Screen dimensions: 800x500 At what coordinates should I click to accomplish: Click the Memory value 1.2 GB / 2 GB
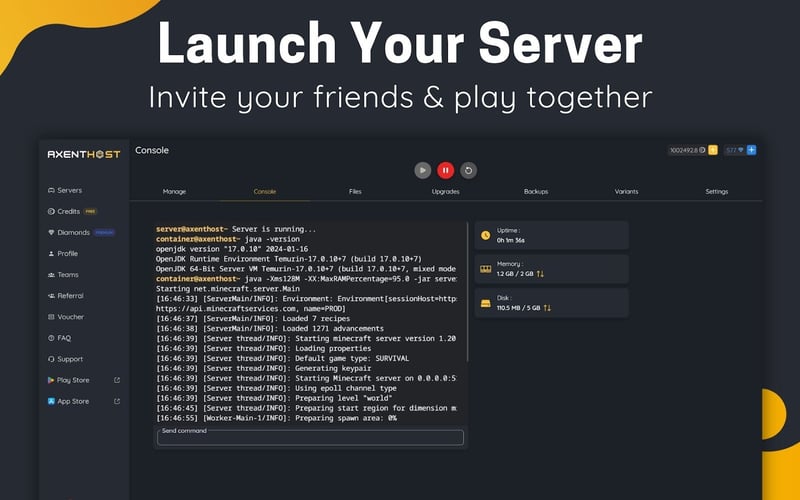click(515, 274)
